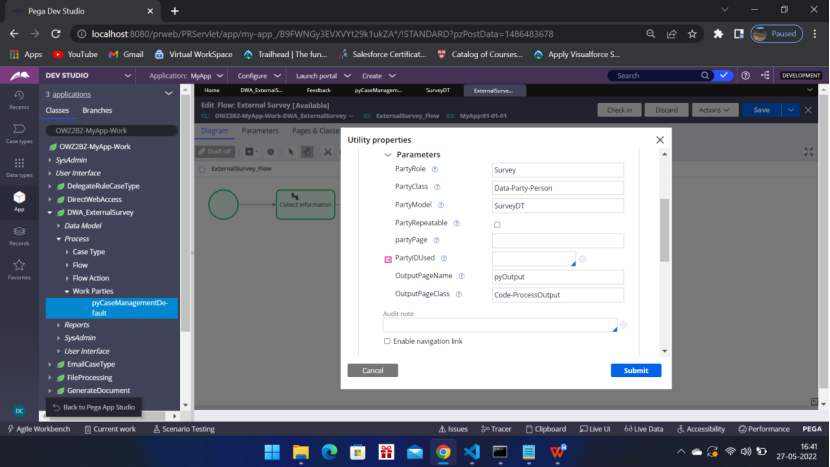
Task: Enable navigation link checkbox
Action: click(387, 342)
